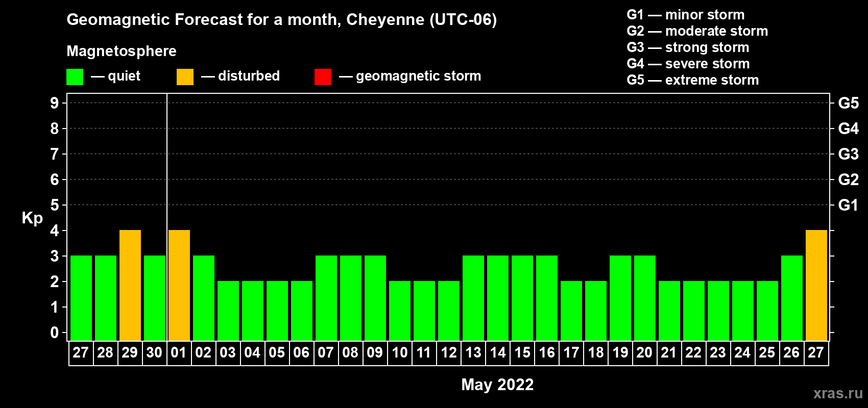Viewport: 868px width, 408px height.
Task: Click the green bar above date 03
Action: click(228, 311)
